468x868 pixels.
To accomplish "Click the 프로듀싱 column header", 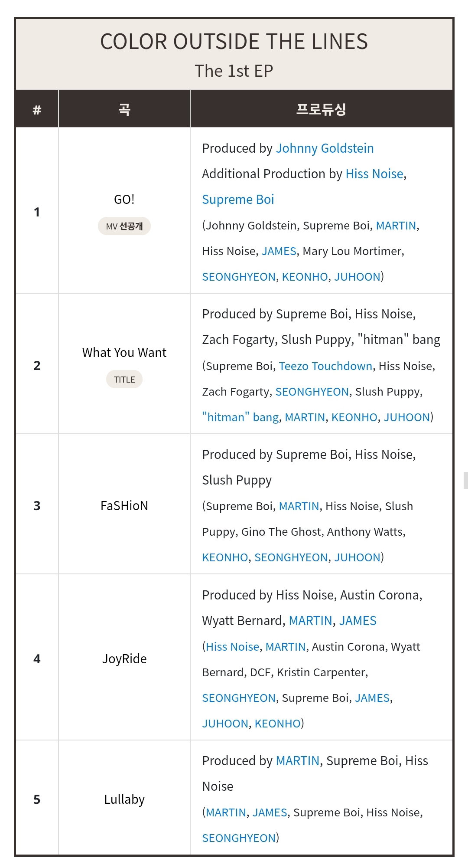I will [x=321, y=109].
